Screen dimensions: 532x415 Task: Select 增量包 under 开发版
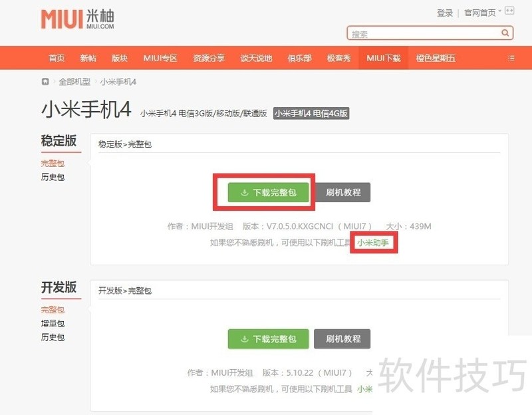(53, 323)
